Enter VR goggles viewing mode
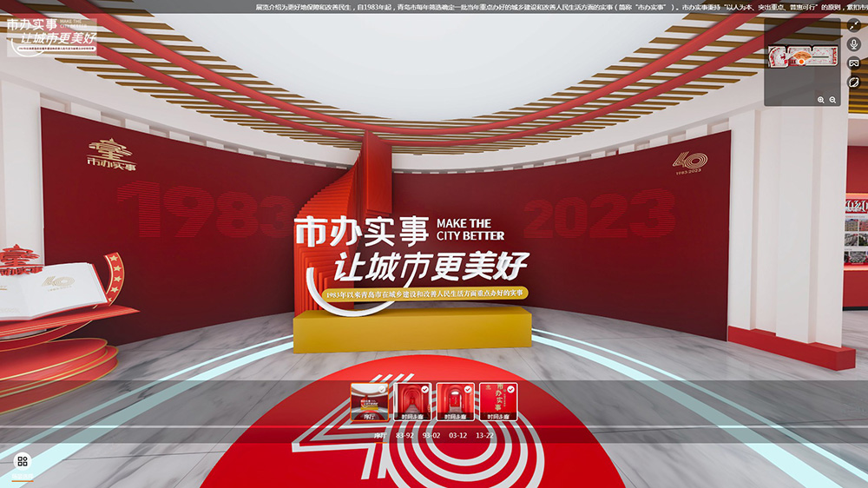 click(x=854, y=63)
